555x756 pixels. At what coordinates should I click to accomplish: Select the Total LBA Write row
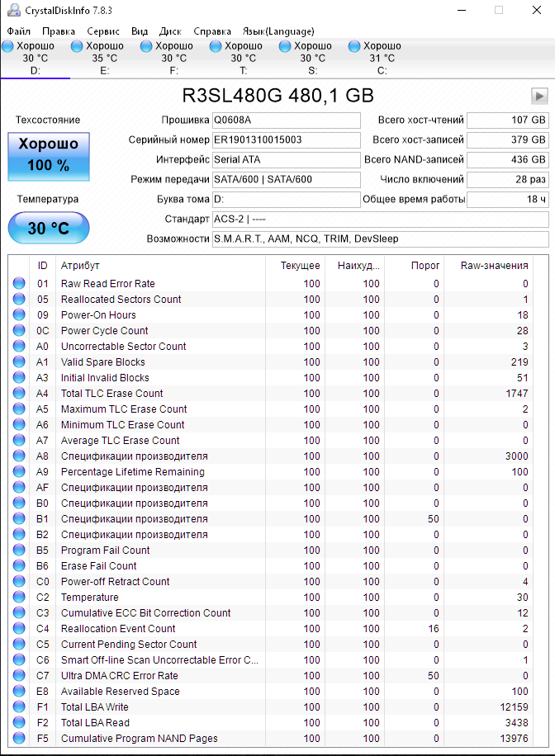point(278,706)
